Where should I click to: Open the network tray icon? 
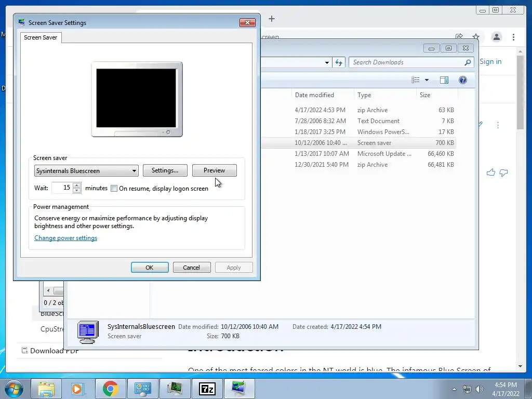pos(467,389)
